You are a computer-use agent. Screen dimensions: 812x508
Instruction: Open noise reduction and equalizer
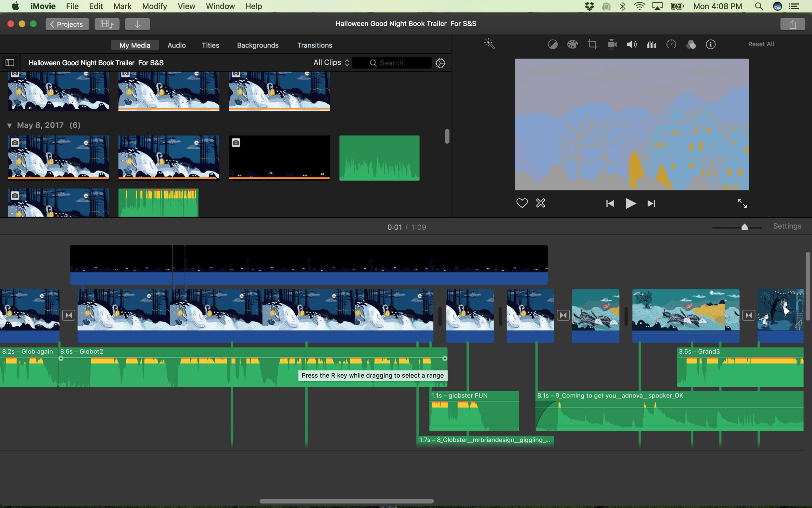coord(651,44)
